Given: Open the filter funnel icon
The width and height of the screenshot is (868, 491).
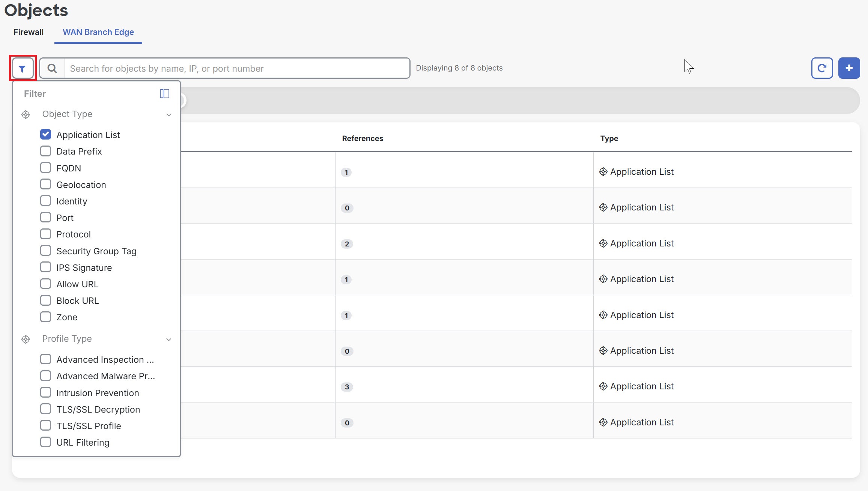Looking at the screenshot, I should point(23,68).
